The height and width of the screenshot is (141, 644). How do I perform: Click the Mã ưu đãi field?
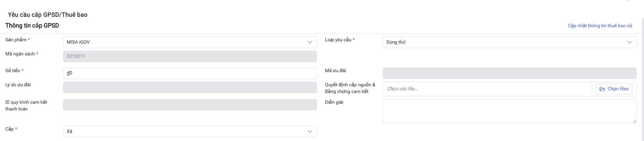[509, 73]
